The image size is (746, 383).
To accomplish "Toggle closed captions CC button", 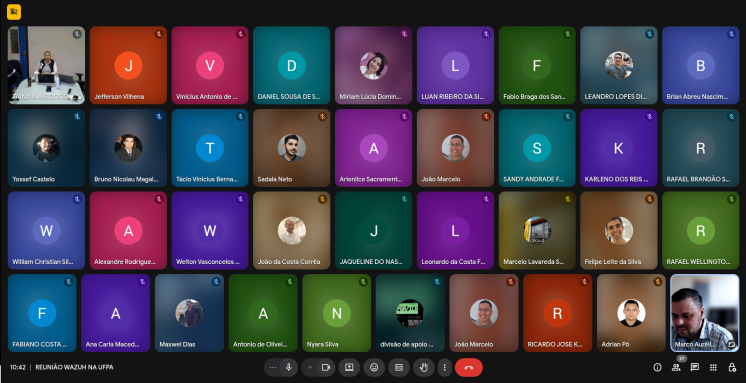I will coord(399,367).
